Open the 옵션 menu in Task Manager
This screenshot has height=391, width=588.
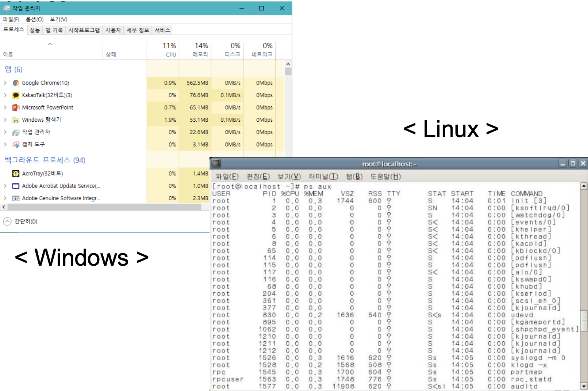tap(34, 19)
